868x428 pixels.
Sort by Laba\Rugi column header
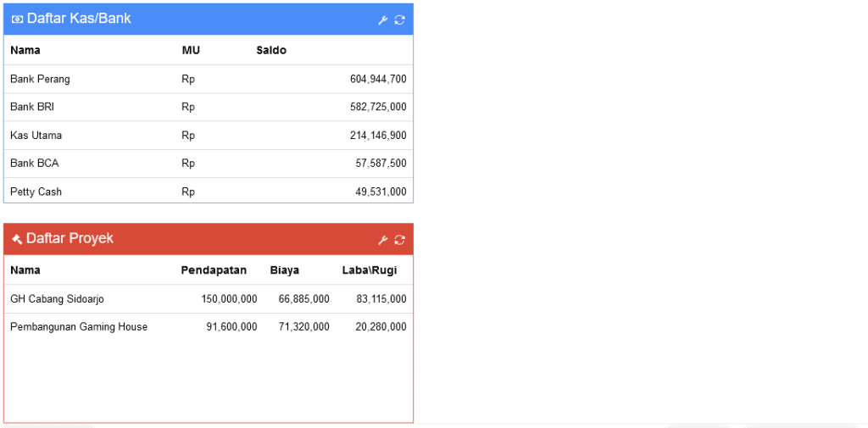pos(370,270)
